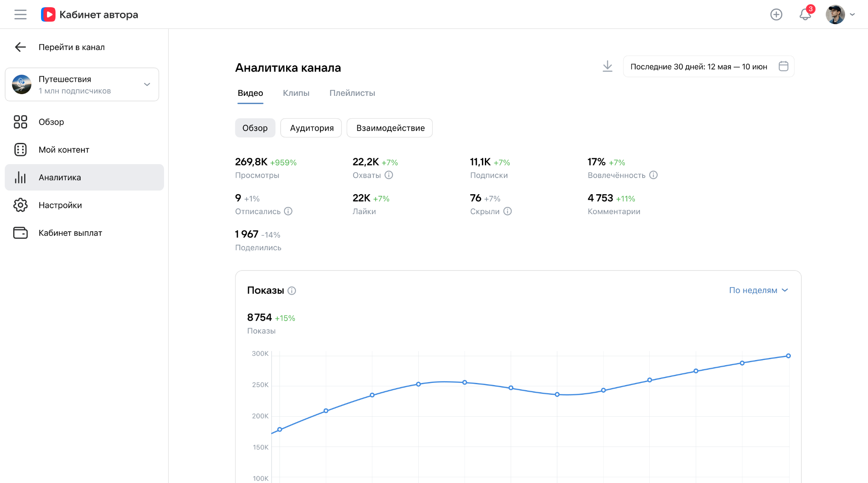
Task: Switch to the Клипы tab
Action: point(296,93)
